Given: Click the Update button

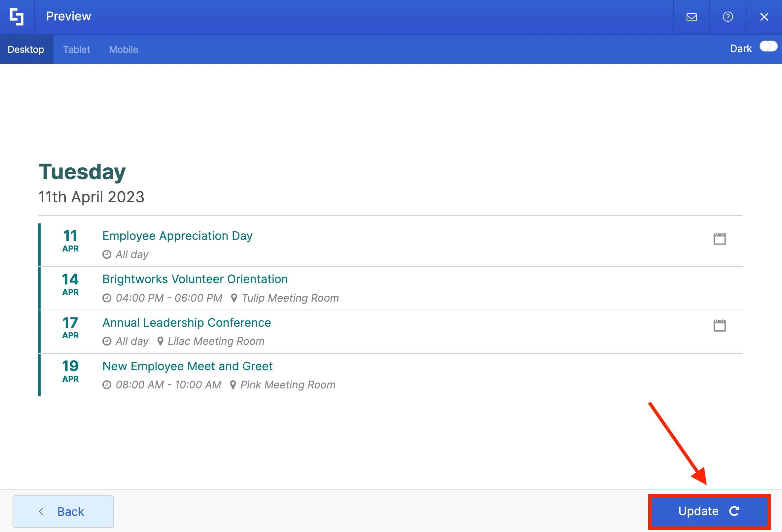Looking at the screenshot, I should tap(709, 511).
